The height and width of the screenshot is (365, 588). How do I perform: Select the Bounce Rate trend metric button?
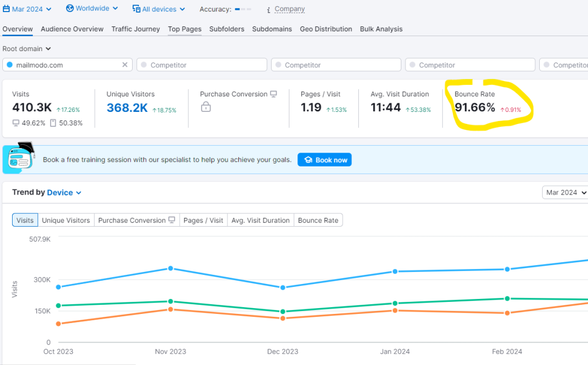point(318,220)
